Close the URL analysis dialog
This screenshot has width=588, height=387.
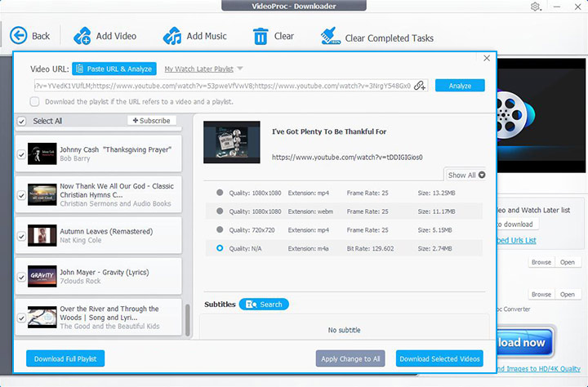[487, 58]
